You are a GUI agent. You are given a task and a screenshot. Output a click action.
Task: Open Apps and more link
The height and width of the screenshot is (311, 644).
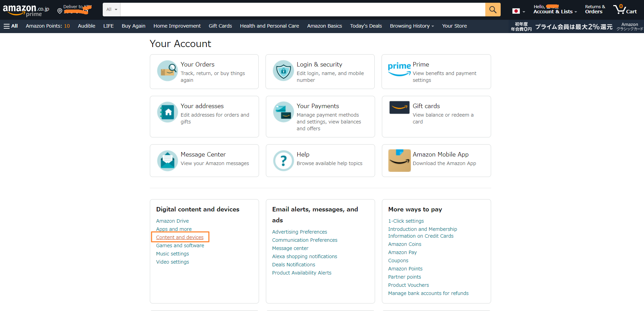[x=174, y=229]
